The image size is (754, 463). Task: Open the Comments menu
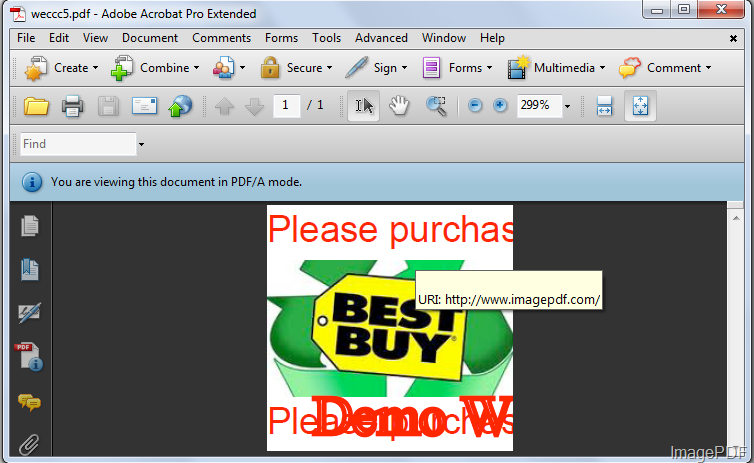(x=221, y=38)
